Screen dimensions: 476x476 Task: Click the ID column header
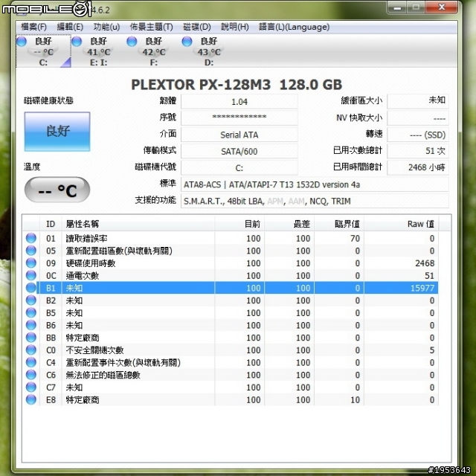(51, 224)
